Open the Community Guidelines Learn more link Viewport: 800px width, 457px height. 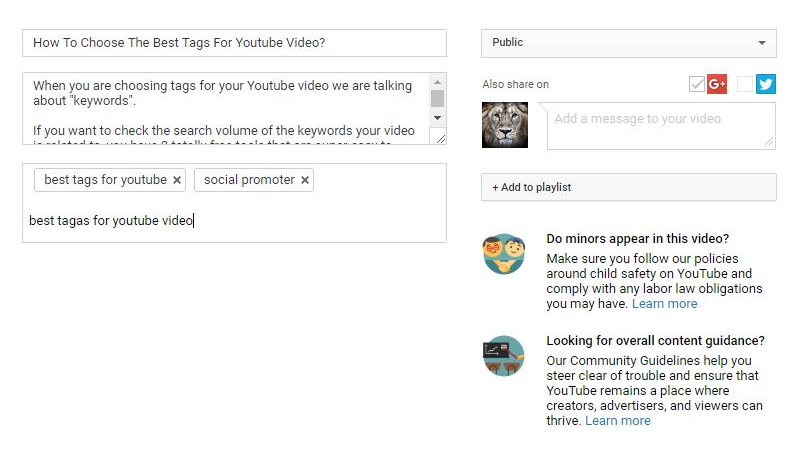coord(617,421)
